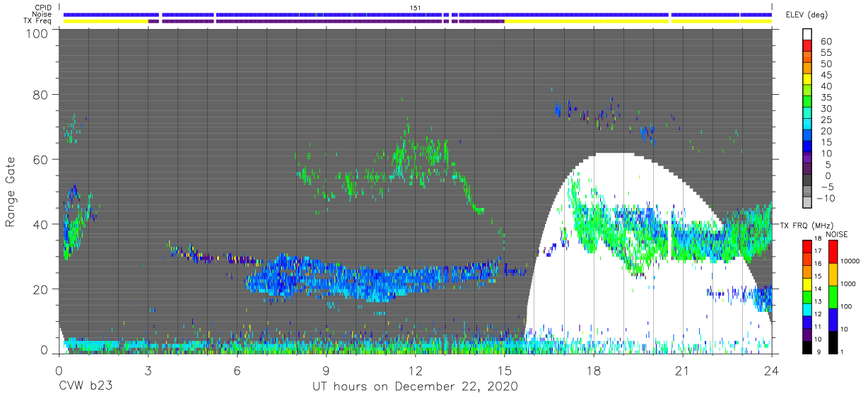The width and height of the screenshot is (868, 401).
Task: Click the black swatch in the TX FRQ color bar
Action: [807, 346]
